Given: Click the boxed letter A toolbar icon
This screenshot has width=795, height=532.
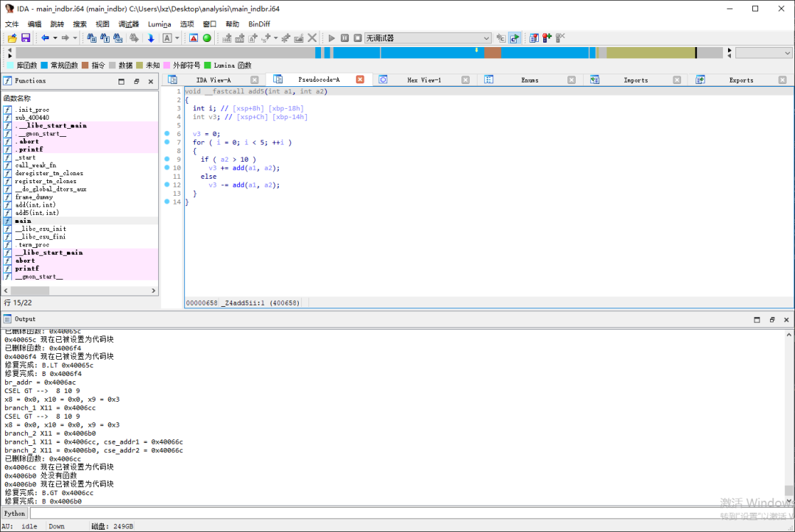Looking at the screenshot, I should [167, 38].
